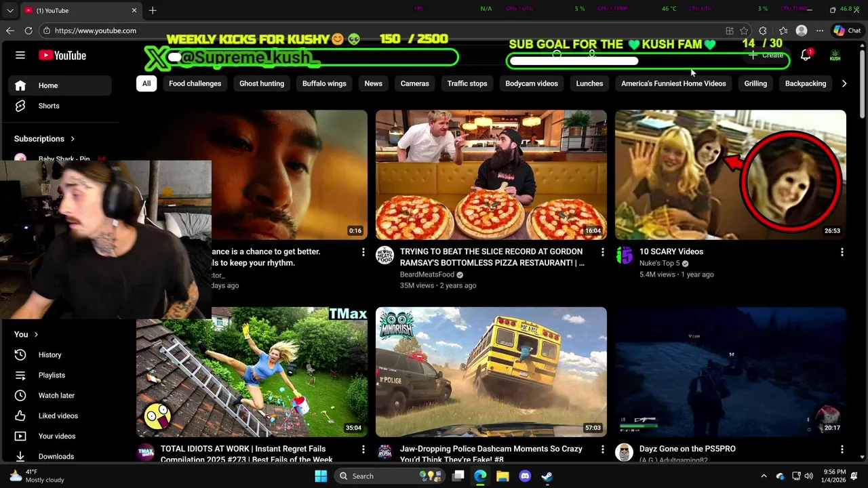Select the Lunches chip
Viewport: 868px width, 488px height.
589,83
